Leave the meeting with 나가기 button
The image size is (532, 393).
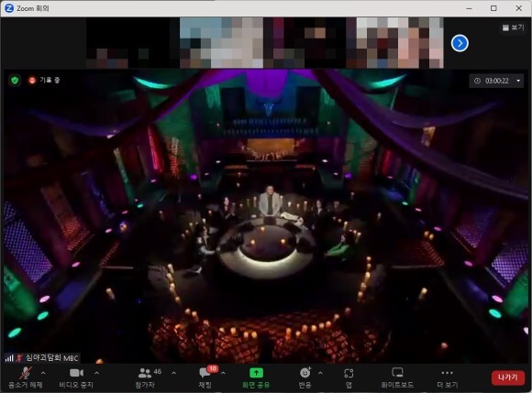(508, 377)
